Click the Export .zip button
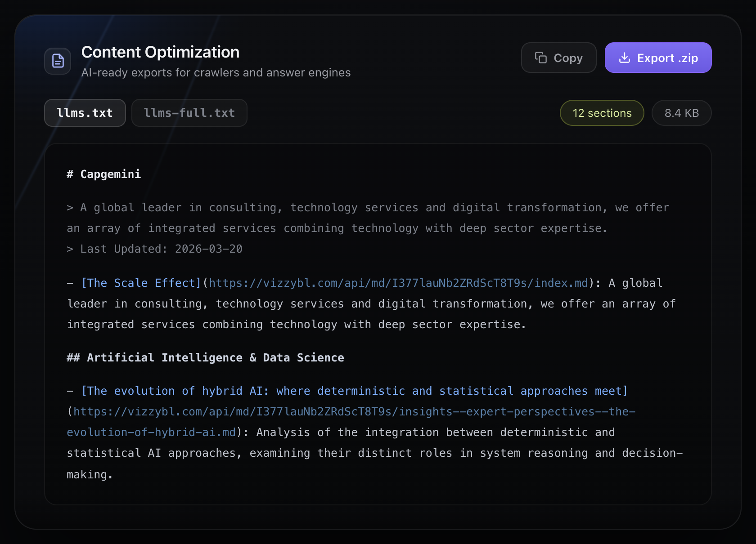This screenshot has width=756, height=544. [x=658, y=58]
